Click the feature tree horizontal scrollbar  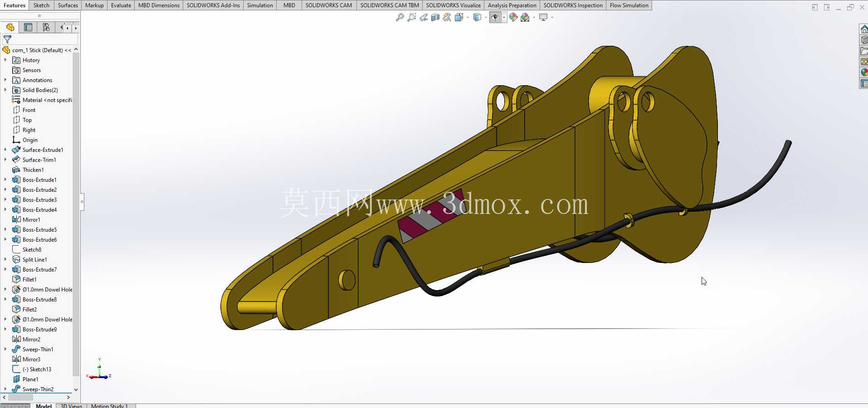coord(20,398)
